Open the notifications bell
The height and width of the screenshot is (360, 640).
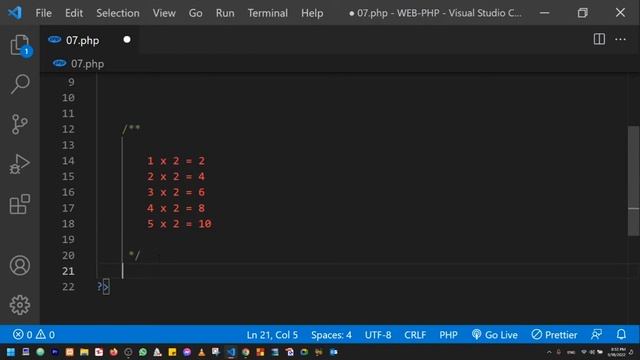click(x=621, y=335)
